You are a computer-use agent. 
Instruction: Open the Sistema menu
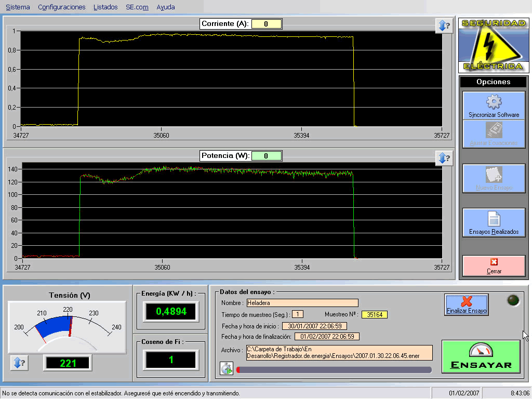tap(18, 7)
